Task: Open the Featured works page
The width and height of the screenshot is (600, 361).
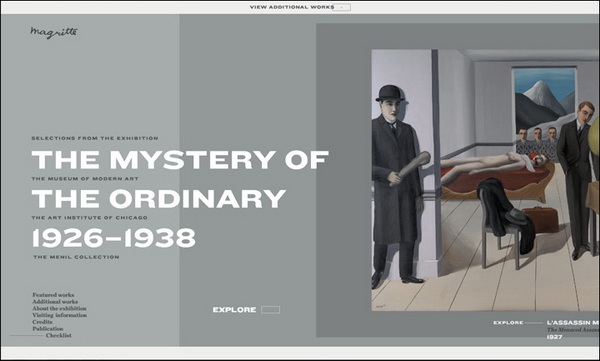Action: click(53, 295)
